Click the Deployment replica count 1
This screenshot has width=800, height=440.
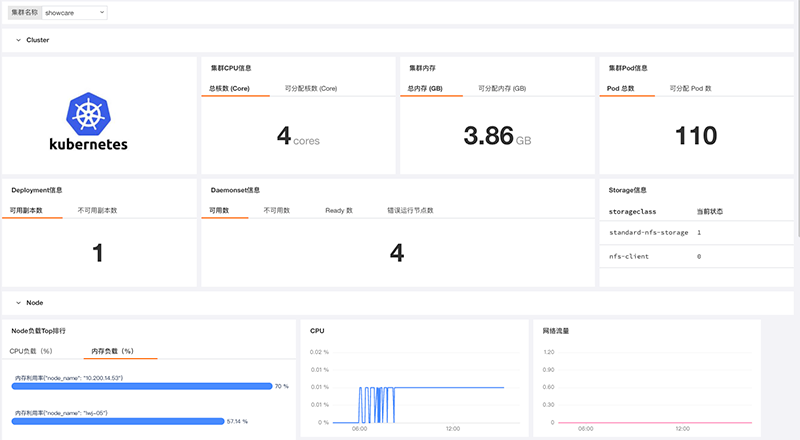click(98, 253)
